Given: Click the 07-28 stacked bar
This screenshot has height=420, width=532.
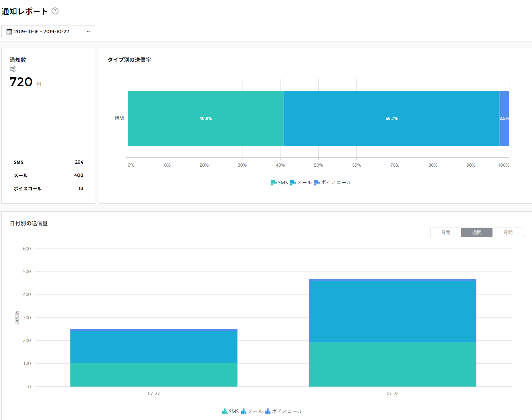Looking at the screenshot, I should [392, 332].
